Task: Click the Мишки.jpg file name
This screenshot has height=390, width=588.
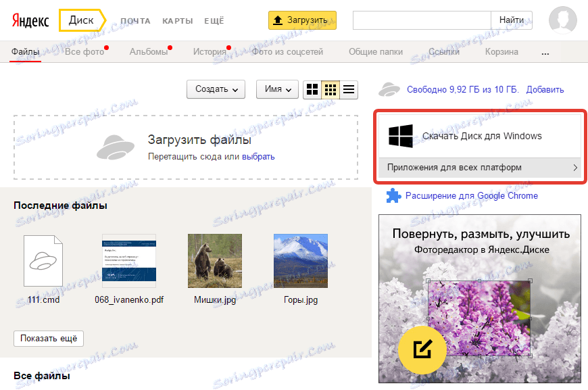Action: click(215, 299)
